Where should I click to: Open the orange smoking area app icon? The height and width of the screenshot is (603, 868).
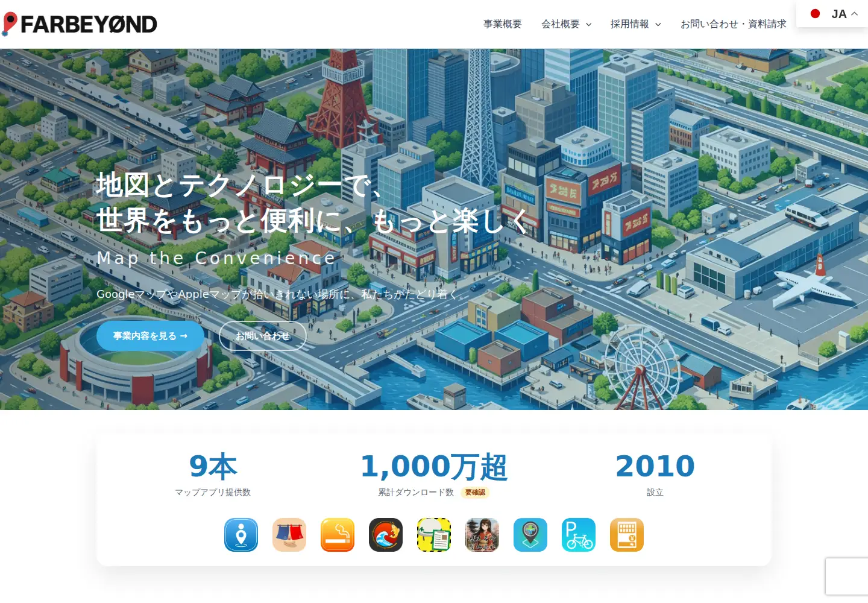pyautogui.click(x=338, y=535)
